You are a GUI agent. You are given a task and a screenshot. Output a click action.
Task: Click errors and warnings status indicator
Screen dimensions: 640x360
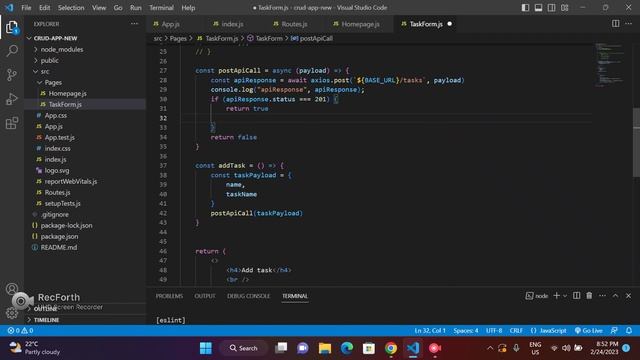(20, 331)
